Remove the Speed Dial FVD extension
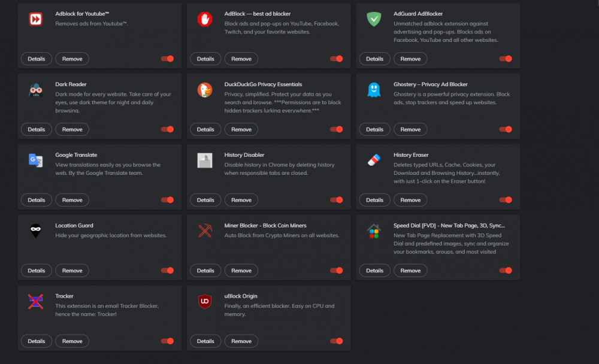 tap(410, 271)
